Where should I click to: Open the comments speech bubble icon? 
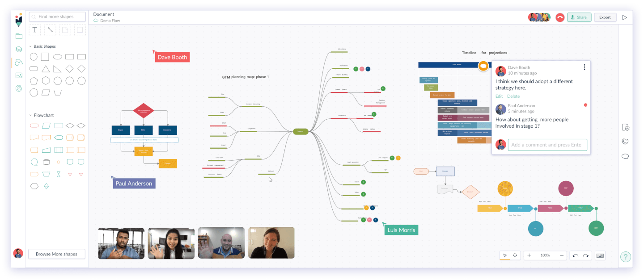(x=626, y=156)
